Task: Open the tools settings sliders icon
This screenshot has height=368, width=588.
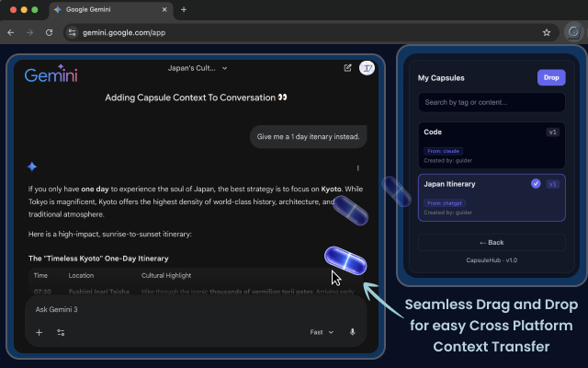Action: click(61, 332)
